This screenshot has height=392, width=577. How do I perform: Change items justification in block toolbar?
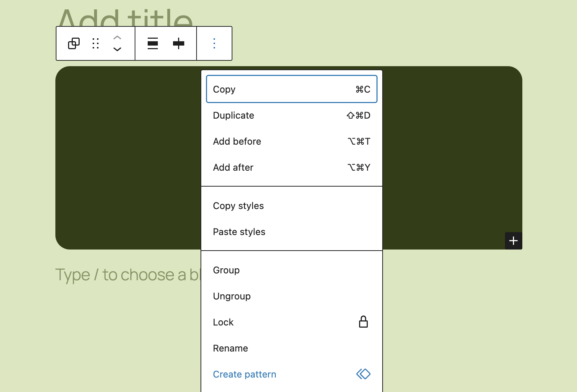point(178,43)
